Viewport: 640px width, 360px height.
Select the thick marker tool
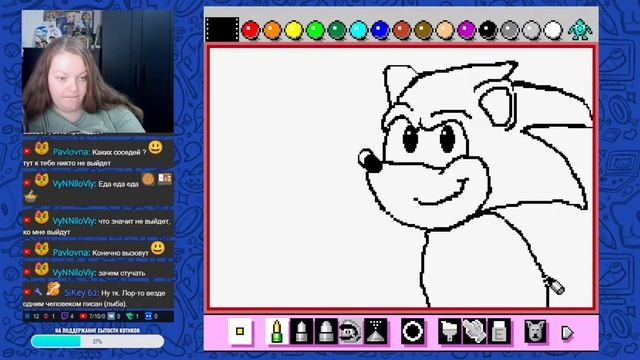(326, 331)
